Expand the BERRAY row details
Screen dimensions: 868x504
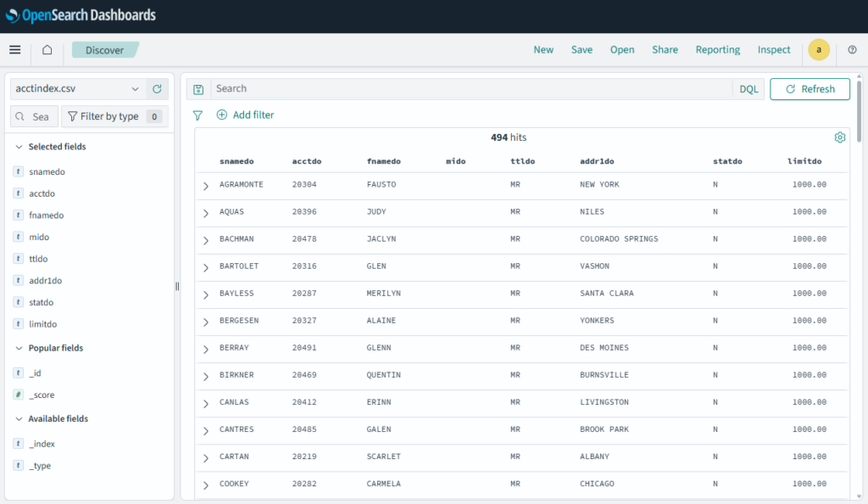pyautogui.click(x=206, y=349)
